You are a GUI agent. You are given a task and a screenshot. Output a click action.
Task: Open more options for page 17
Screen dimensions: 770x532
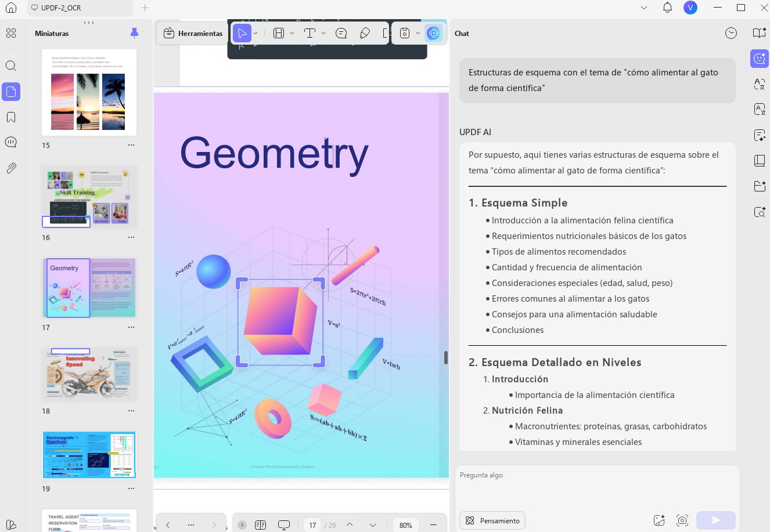click(x=131, y=328)
